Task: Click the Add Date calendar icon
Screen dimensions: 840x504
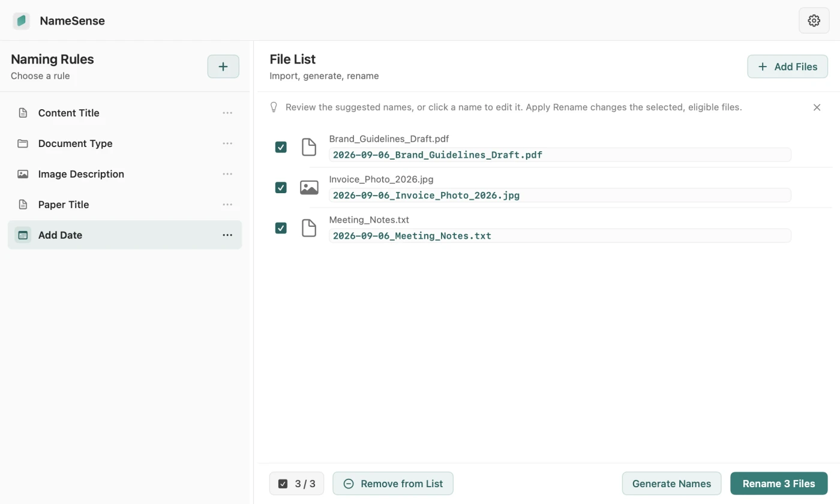Action: click(x=23, y=235)
